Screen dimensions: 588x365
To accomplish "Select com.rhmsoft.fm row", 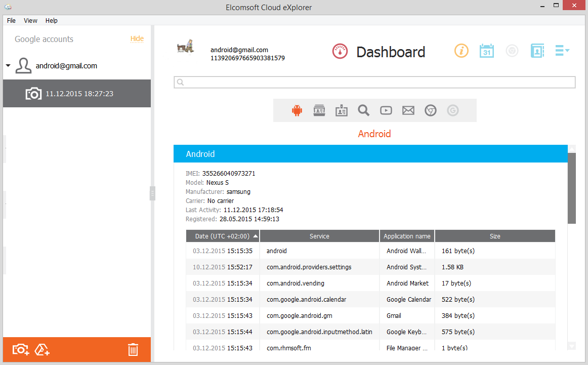I will pos(370,346).
